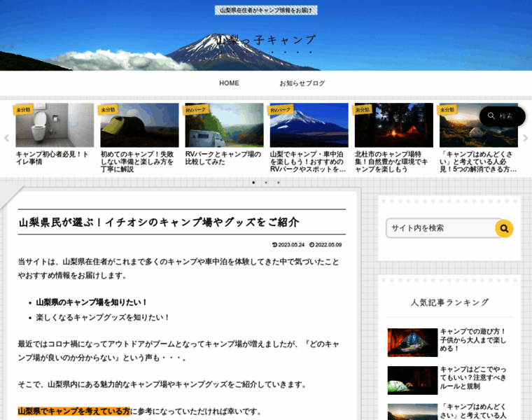532x420 pixels.
Task: Open ranking thumbnail for キャンプはどこでやってもいい
Action: [x=412, y=380]
